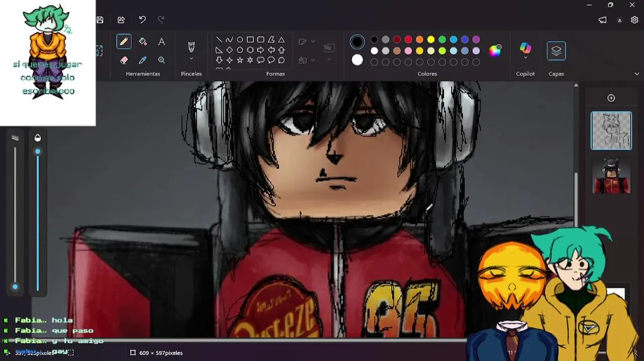Choose the Five-point star shape

tap(240, 60)
